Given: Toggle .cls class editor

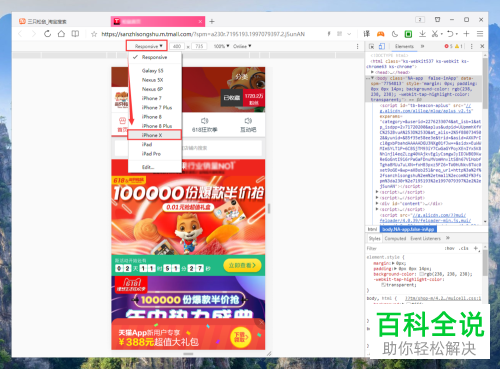Looking at the screenshot, I should [464, 248].
